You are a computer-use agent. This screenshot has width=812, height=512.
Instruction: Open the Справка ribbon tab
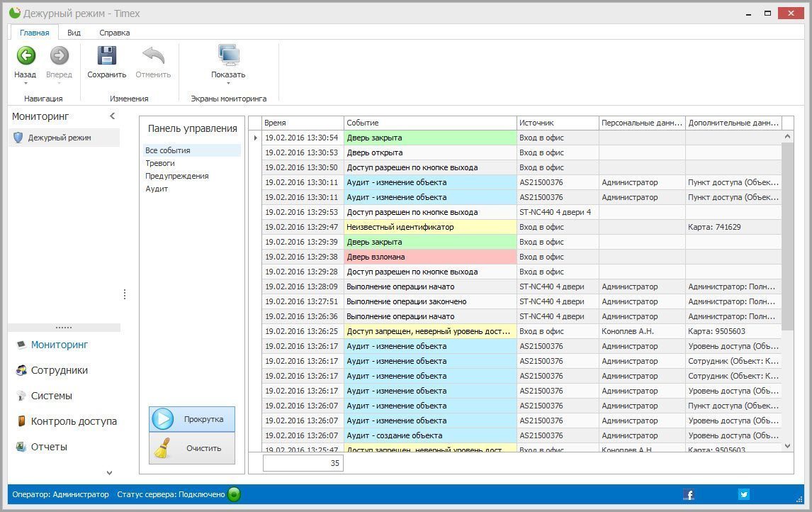point(114,33)
